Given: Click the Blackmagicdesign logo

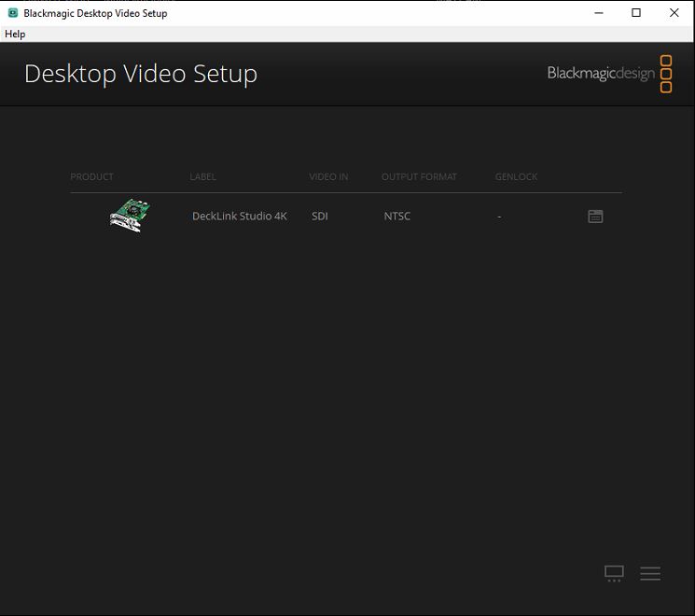Looking at the screenshot, I should tap(609, 74).
